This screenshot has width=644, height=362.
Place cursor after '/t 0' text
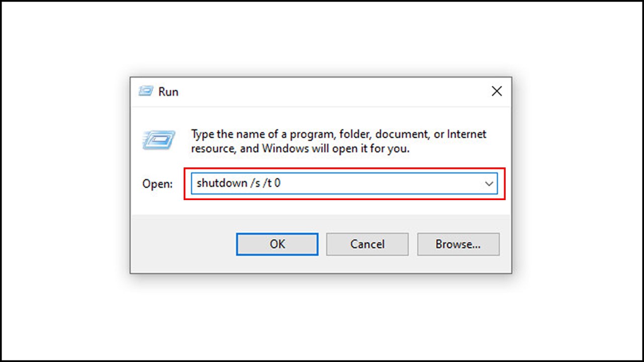pyautogui.click(x=281, y=183)
